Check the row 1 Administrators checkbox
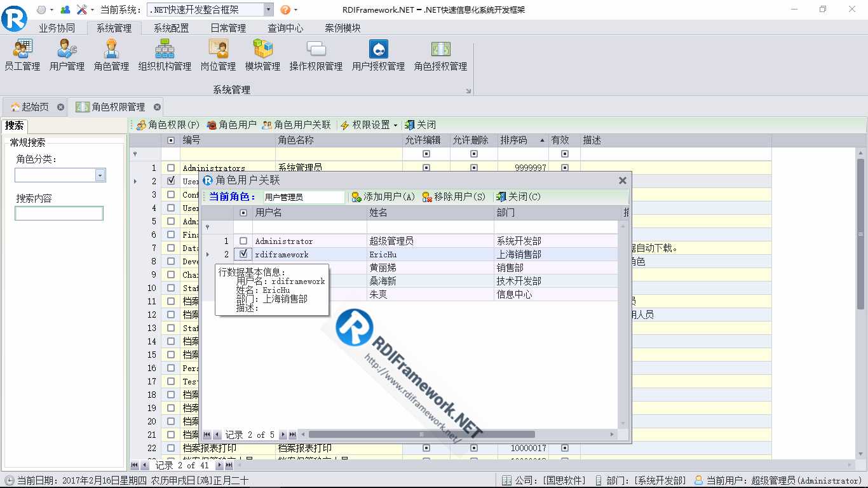This screenshot has width=868, height=488. pyautogui.click(x=171, y=168)
